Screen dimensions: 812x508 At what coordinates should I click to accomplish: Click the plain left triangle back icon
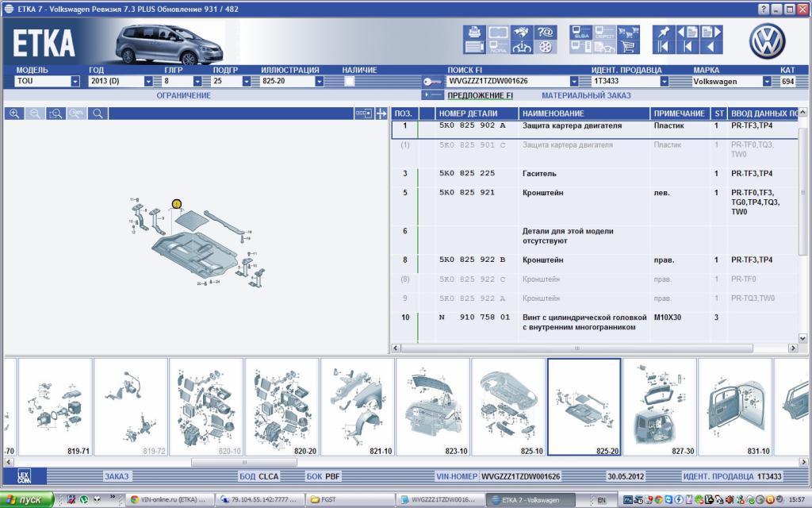[711, 47]
